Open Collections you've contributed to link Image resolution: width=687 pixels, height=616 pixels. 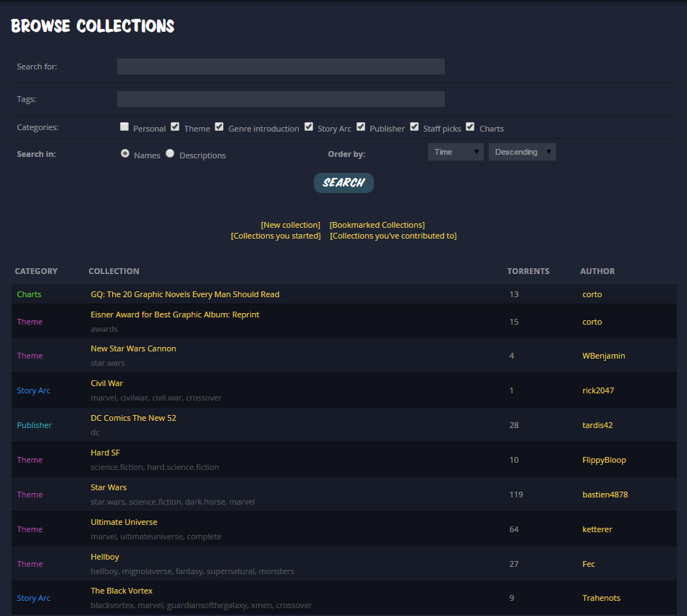click(x=393, y=236)
